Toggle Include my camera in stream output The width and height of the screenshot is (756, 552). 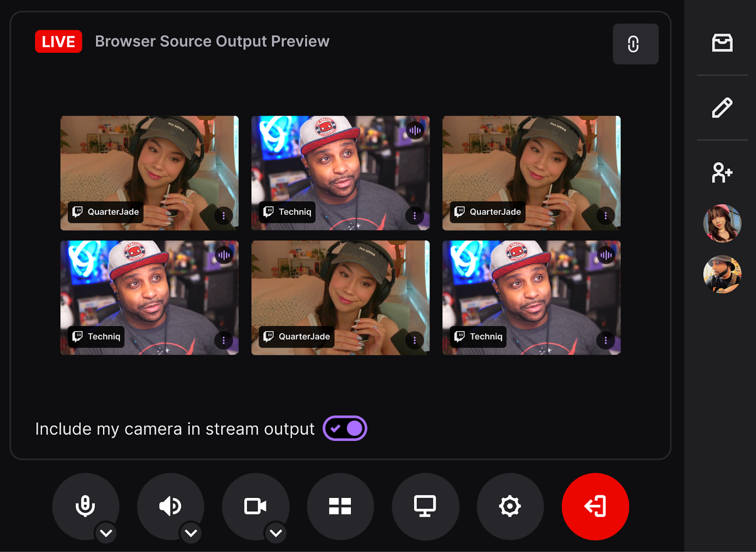(x=345, y=428)
